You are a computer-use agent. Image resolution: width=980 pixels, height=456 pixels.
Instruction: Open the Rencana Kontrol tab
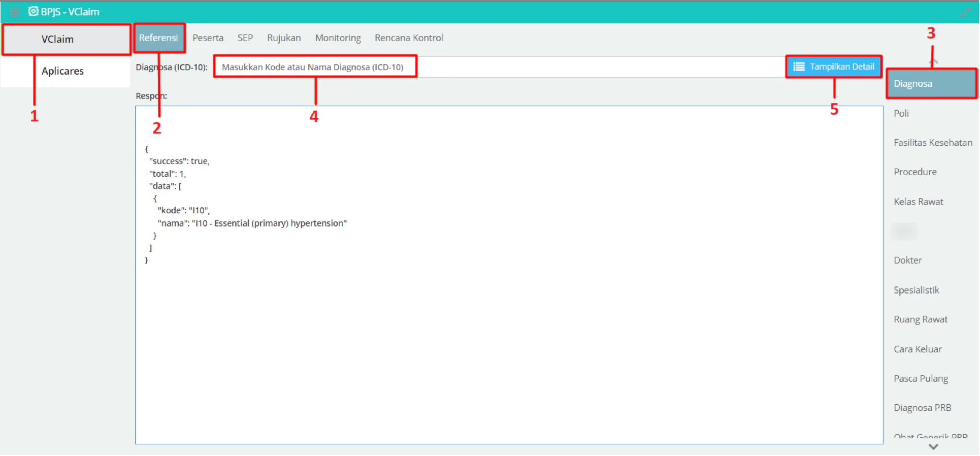coord(409,38)
